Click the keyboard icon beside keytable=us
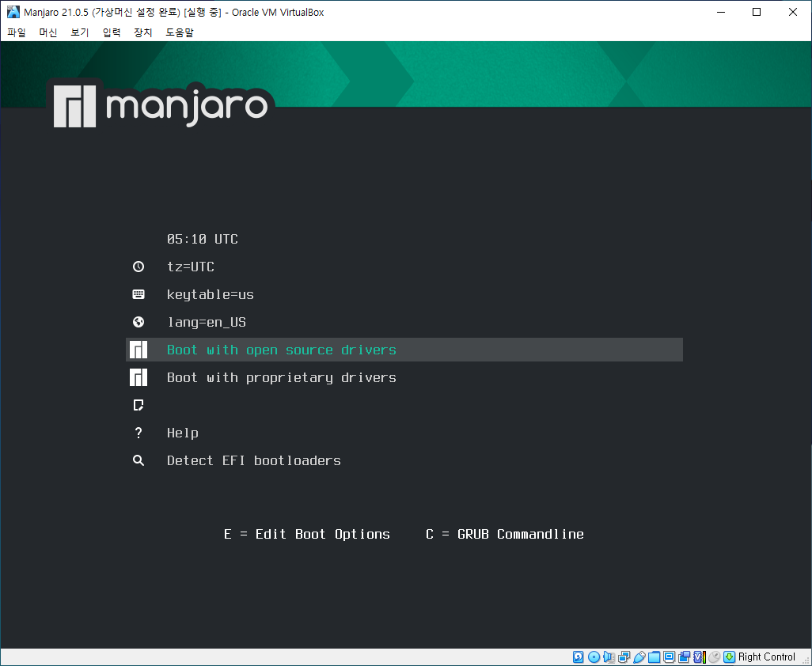This screenshot has height=666, width=812. pyautogui.click(x=138, y=294)
